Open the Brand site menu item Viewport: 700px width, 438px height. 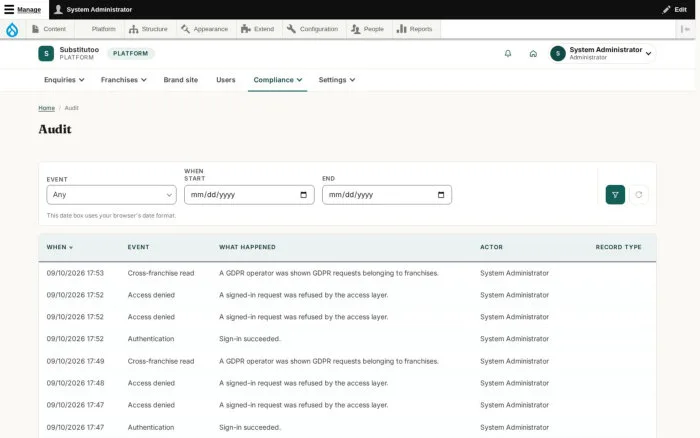click(x=180, y=80)
